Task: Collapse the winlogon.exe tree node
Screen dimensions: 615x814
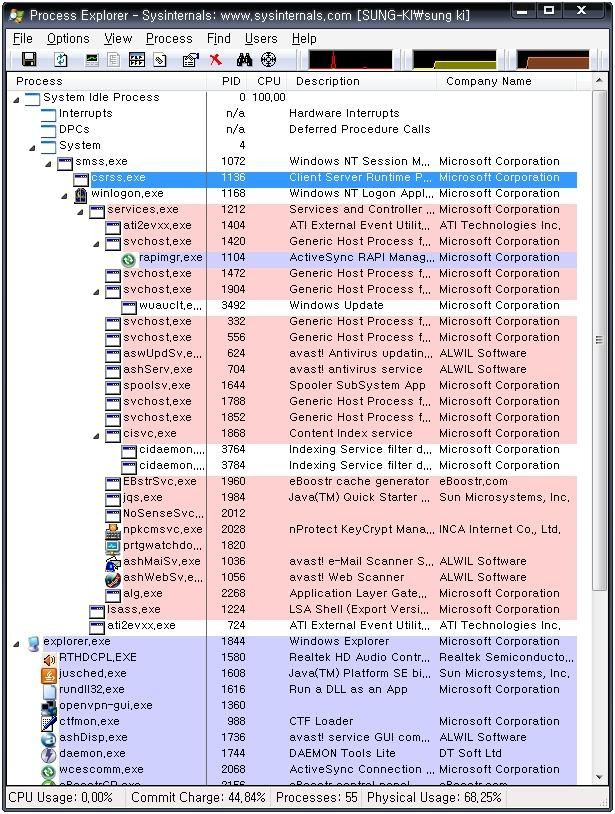Action: coord(65,196)
